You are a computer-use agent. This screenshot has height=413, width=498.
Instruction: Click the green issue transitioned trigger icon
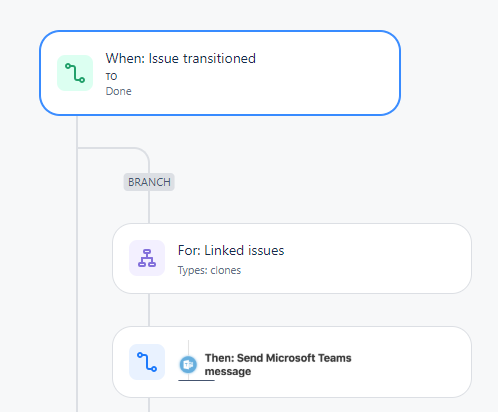75,73
